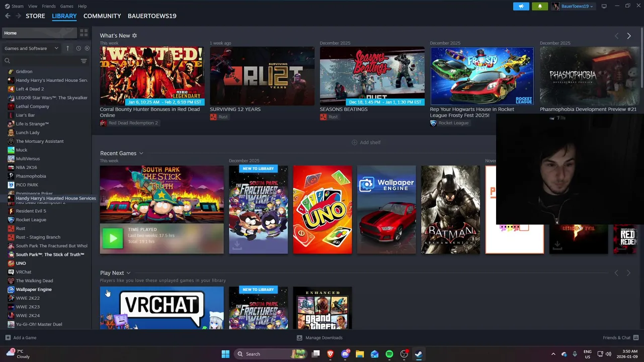The height and width of the screenshot is (362, 644).
Task: Open the Friends menu
Action: point(49,6)
